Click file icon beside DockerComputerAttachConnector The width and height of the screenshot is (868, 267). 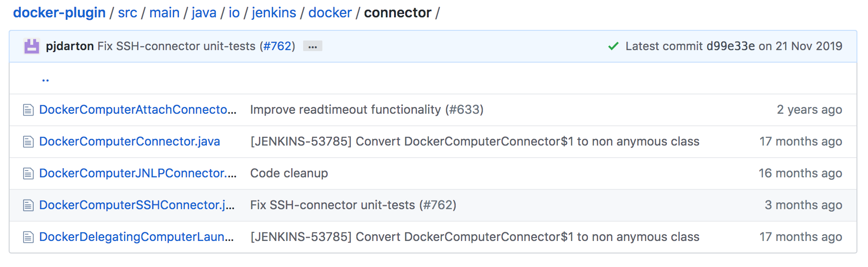click(x=28, y=110)
